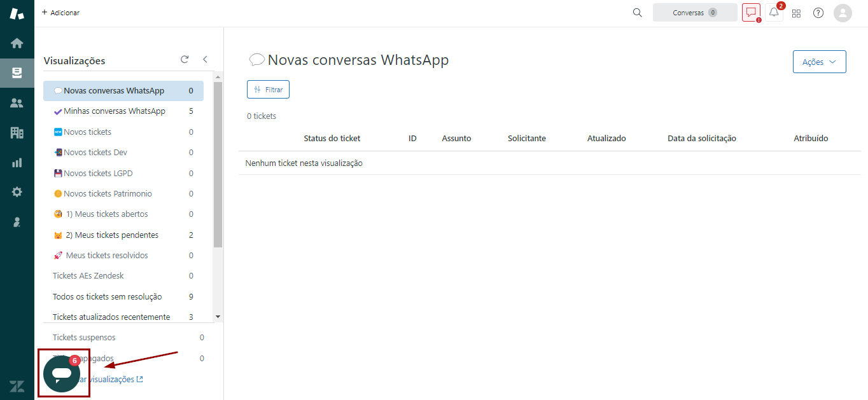This screenshot has width=868, height=400.
Task: Open the notifications bell icon
Action: (x=774, y=13)
